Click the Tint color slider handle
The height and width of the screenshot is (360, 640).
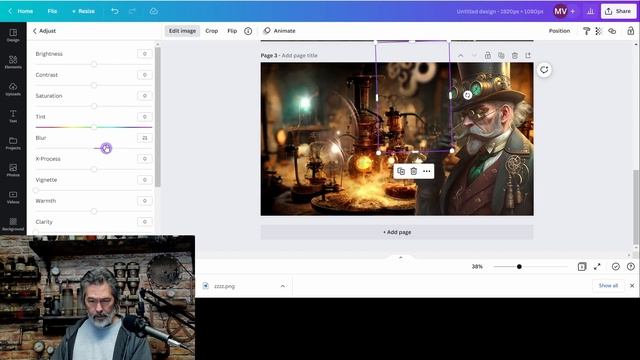click(94, 127)
